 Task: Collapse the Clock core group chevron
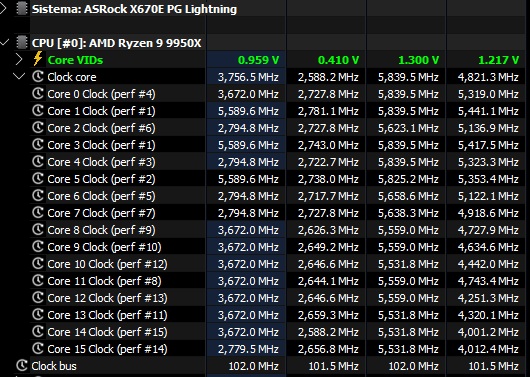19,76
